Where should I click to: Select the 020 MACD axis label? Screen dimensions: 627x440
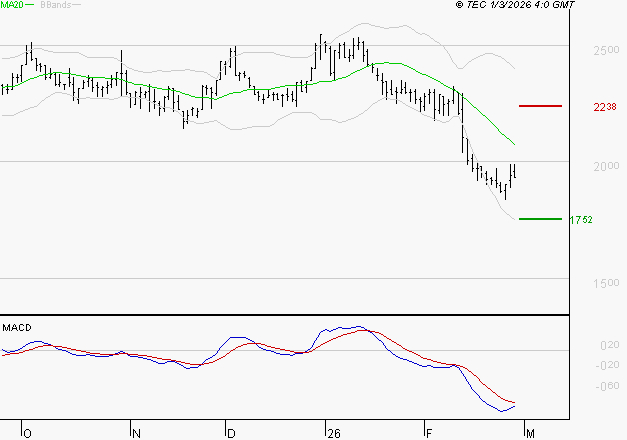(x=610, y=345)
